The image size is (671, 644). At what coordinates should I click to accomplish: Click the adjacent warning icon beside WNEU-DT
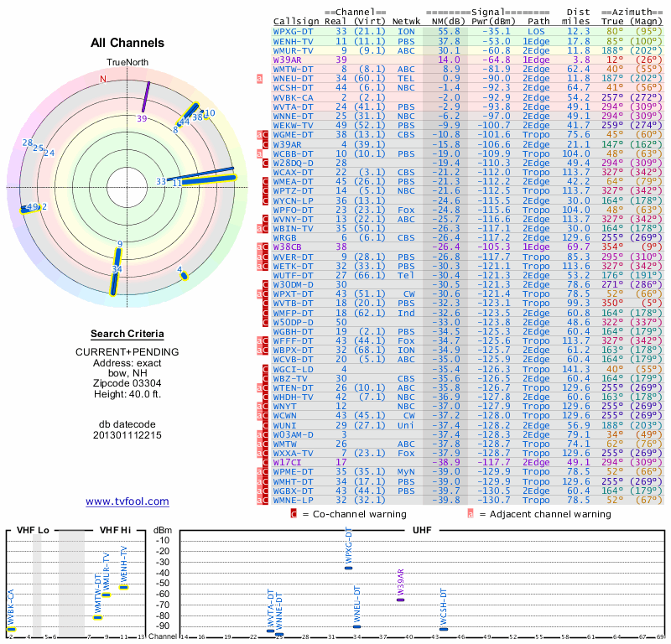[x=259, y=79]
